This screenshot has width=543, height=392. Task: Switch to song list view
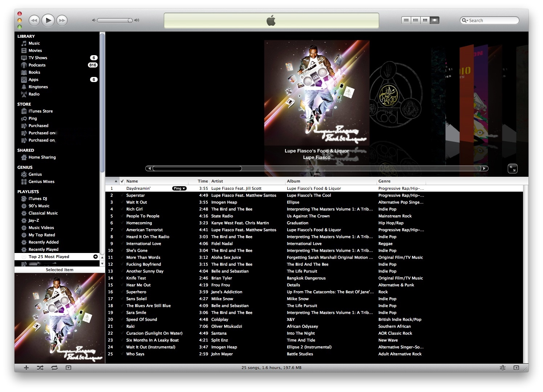(x=406, y=20)
